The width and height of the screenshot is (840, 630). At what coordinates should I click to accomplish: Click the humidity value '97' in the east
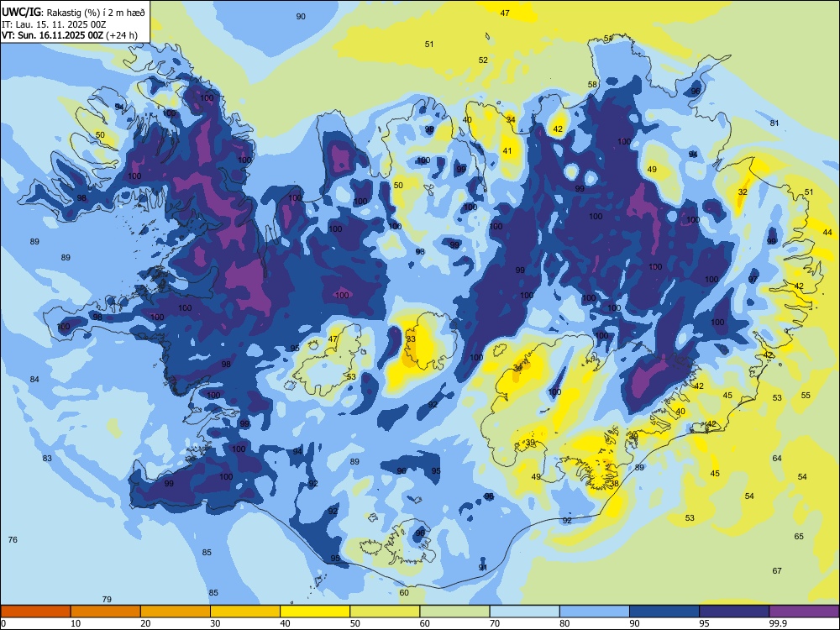click(753, 280)
